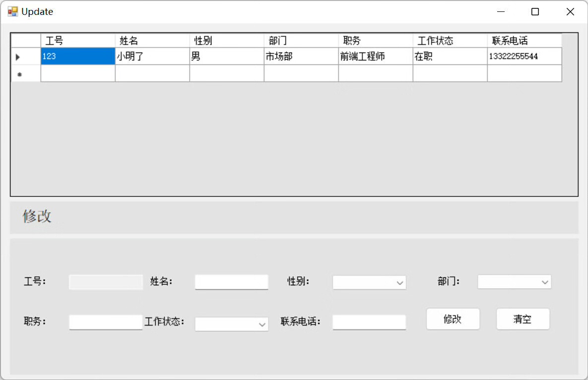This screenshot has width=588, height=380.
Task: Click the select-all top-left grid corner
Action: click(x=26, y=41)
